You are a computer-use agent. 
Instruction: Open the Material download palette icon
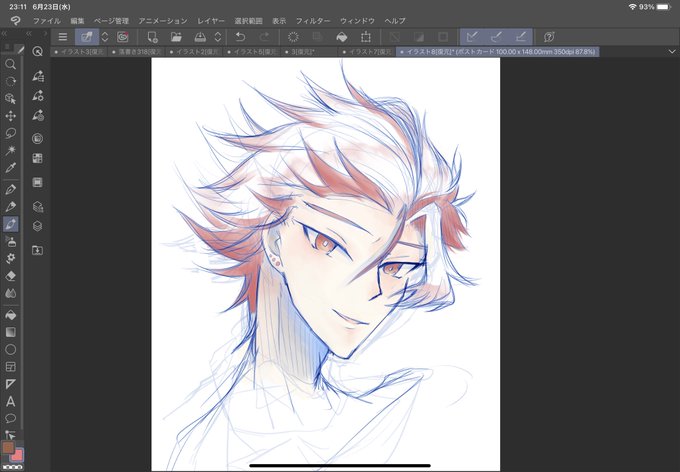point(38,250)
